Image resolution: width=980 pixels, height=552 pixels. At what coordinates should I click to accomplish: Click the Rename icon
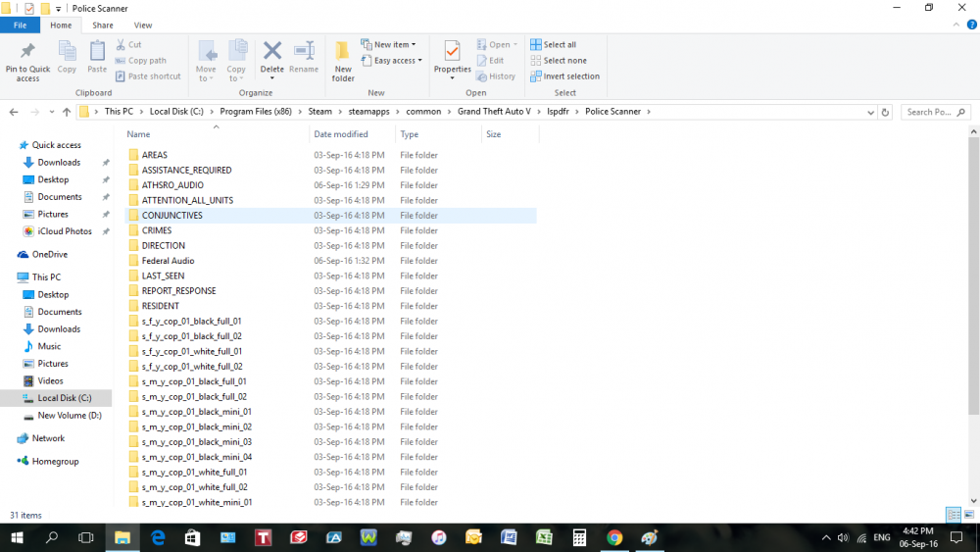[304, 51]
